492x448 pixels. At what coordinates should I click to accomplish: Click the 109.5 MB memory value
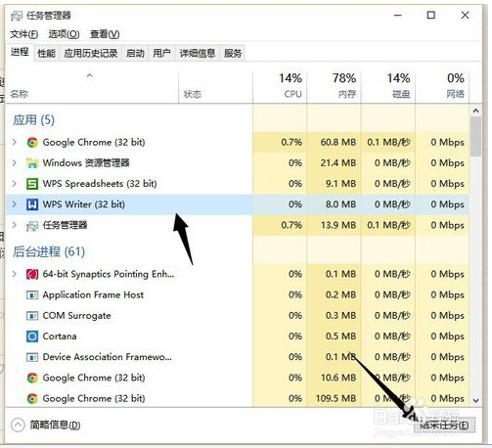(335, 398)
